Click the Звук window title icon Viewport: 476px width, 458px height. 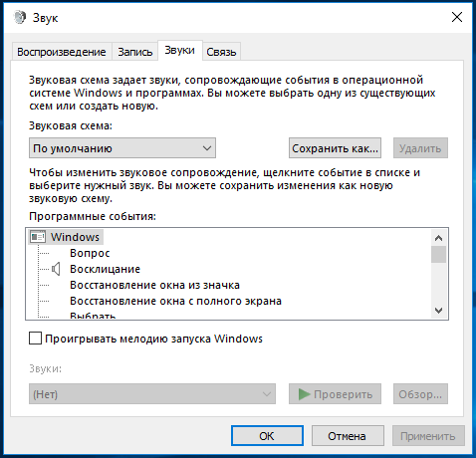[x=20, y=17]
